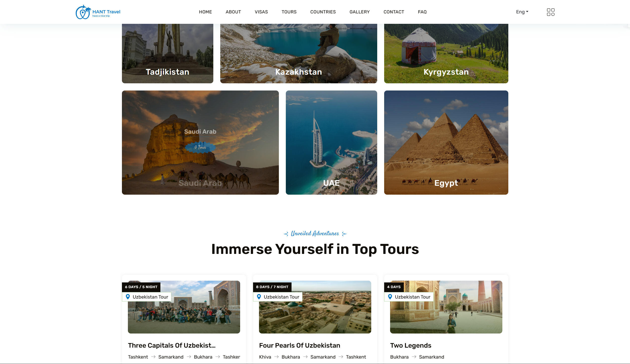Select the Egypt pyramids card
The width and height of the screenshot is (630, 364).
click(446, 143)
